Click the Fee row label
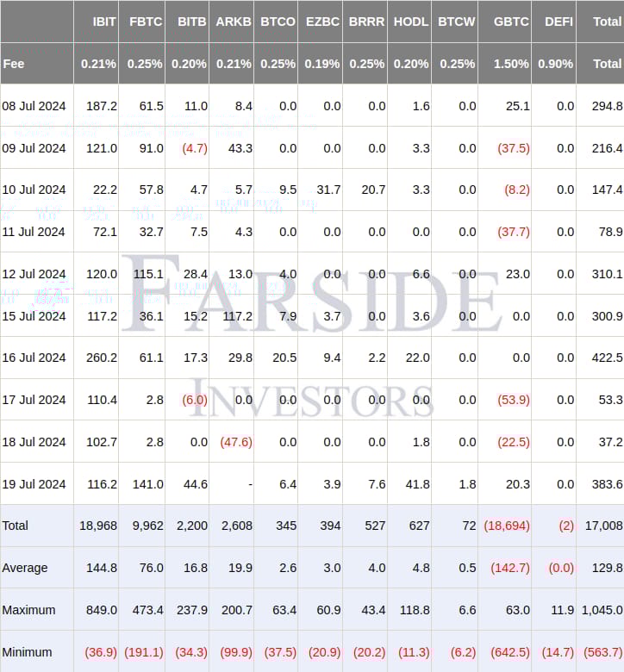Screen dimensions: 624x672 (x=13, y=64)
